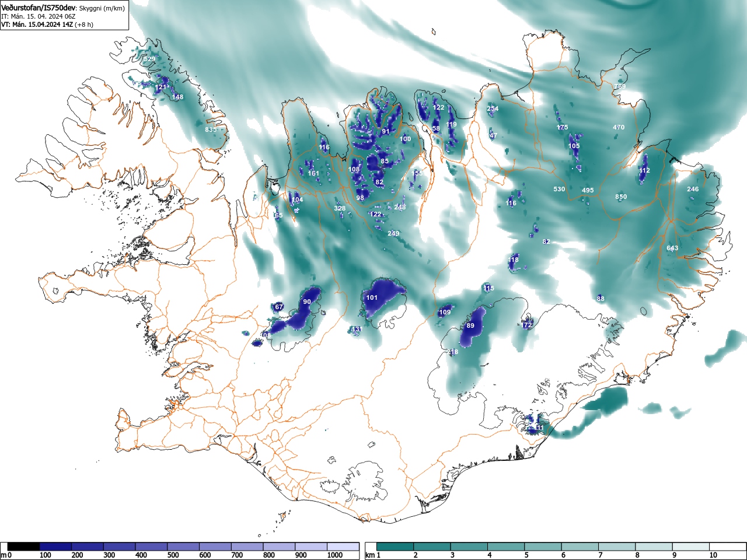Viewport: 747px width, 560px height.
Task: Click the visibility value '165' on the map
Action: 278,215
